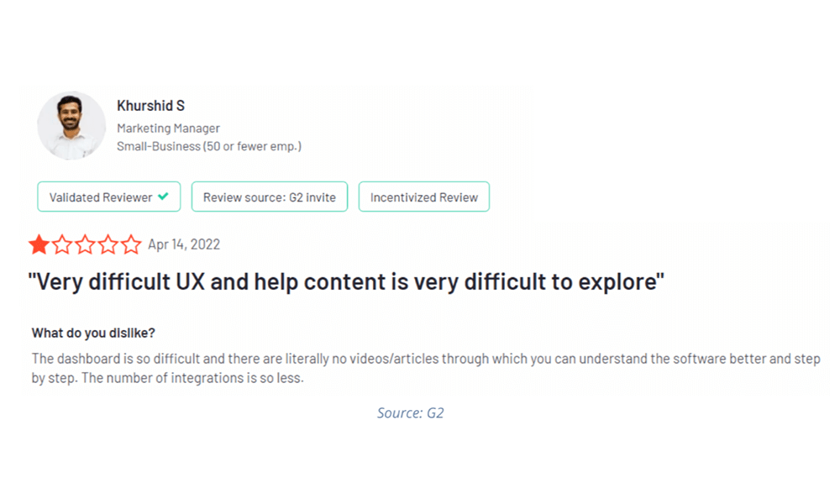Toggle the Incentivized Review filter badge
Image resolution: width=840 pixels, height=504 pixels.
pos(423,197)
